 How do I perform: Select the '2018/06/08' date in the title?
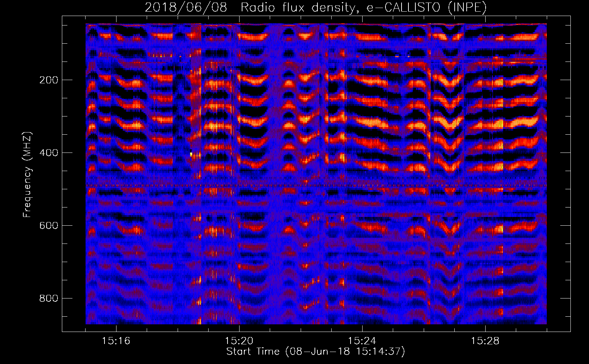186,7
